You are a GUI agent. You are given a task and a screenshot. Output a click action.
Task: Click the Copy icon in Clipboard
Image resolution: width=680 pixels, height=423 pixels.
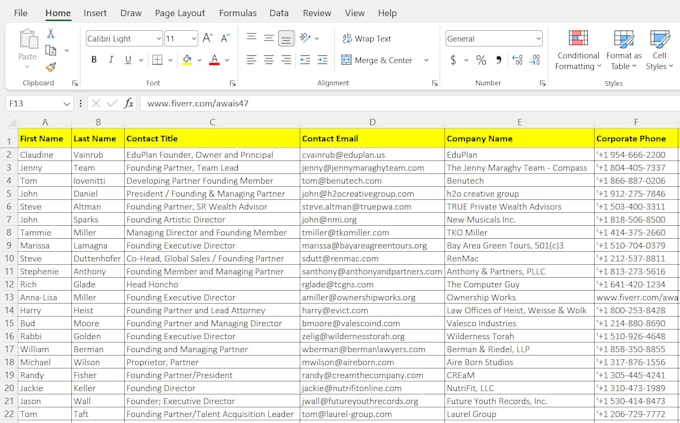point(51,50)
